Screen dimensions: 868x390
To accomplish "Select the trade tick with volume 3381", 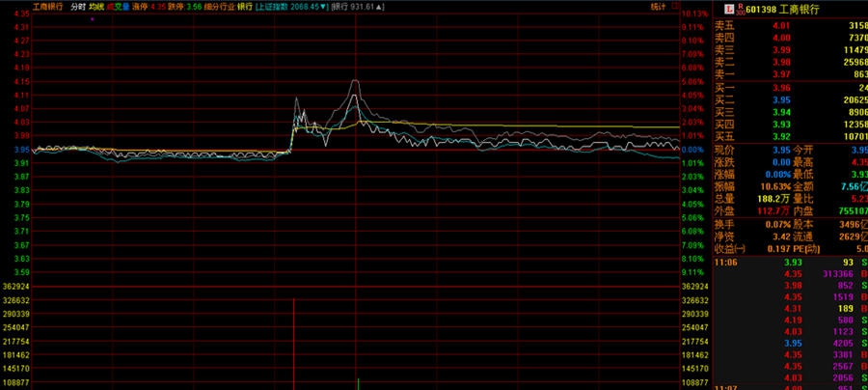I will point(791,354).
